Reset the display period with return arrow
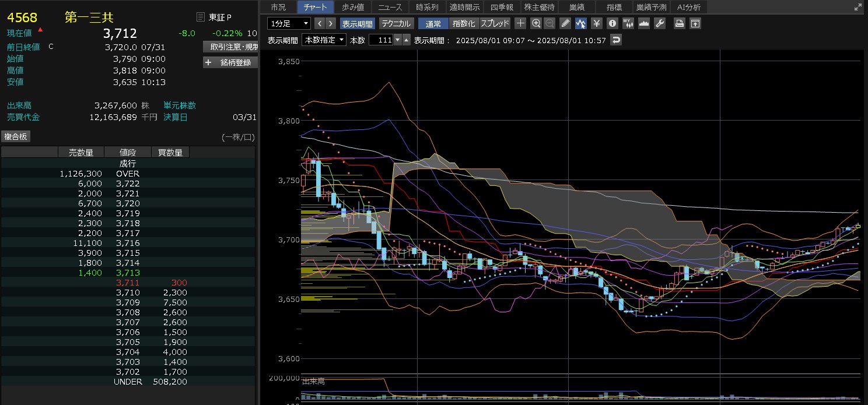Screen dimensions: 868x405 click(x=617, y=40)
